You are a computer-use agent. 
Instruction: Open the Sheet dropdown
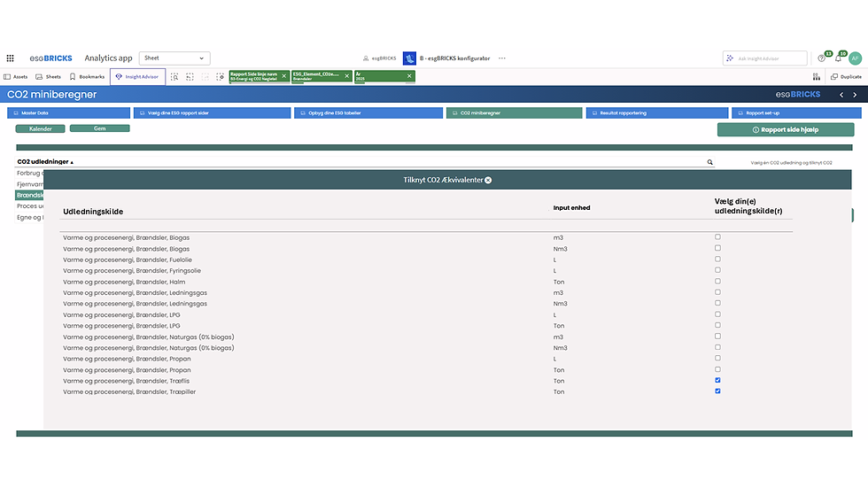pyautogui.click(x=174, y=58)
